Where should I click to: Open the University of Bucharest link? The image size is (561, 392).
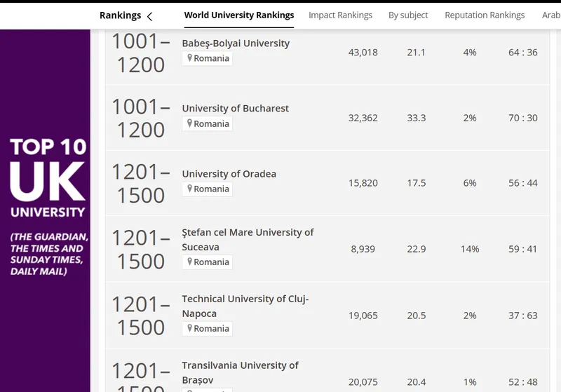235,109
